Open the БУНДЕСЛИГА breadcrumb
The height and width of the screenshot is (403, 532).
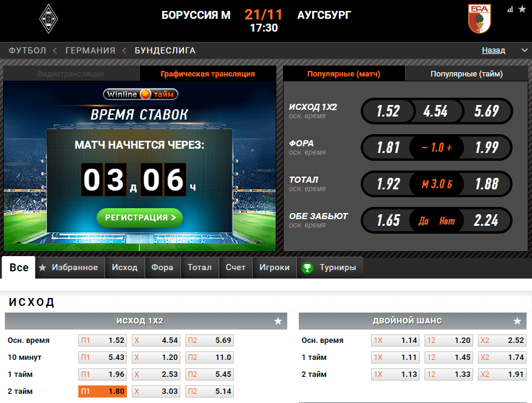point(165,50)
